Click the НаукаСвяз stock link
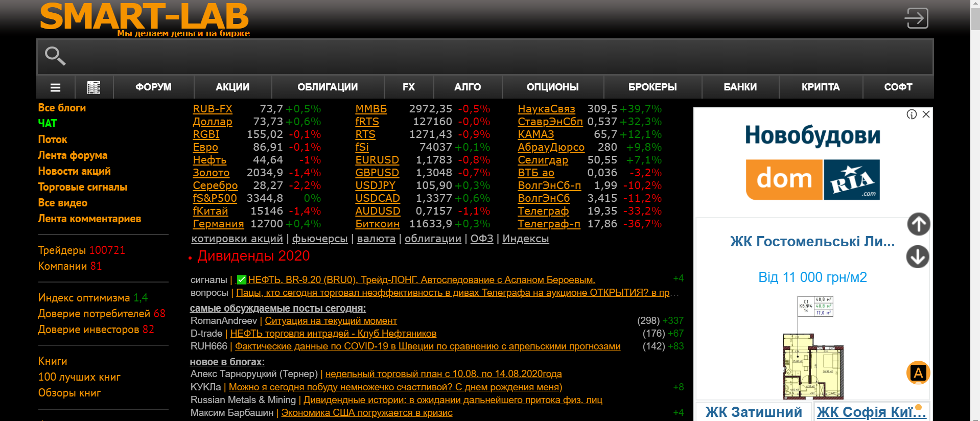This screenshot has height=421, width=980. (546, 109)
